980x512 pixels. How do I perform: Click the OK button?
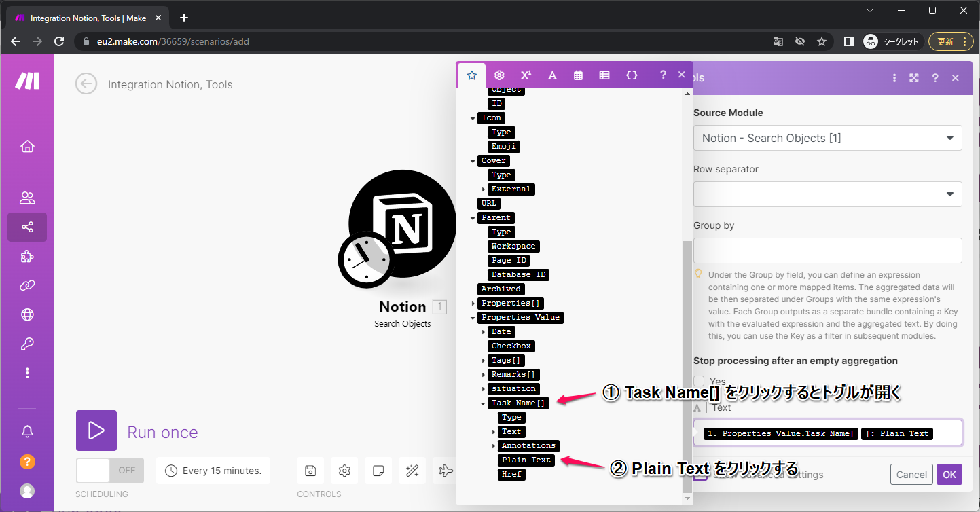[x=949, y=474]
